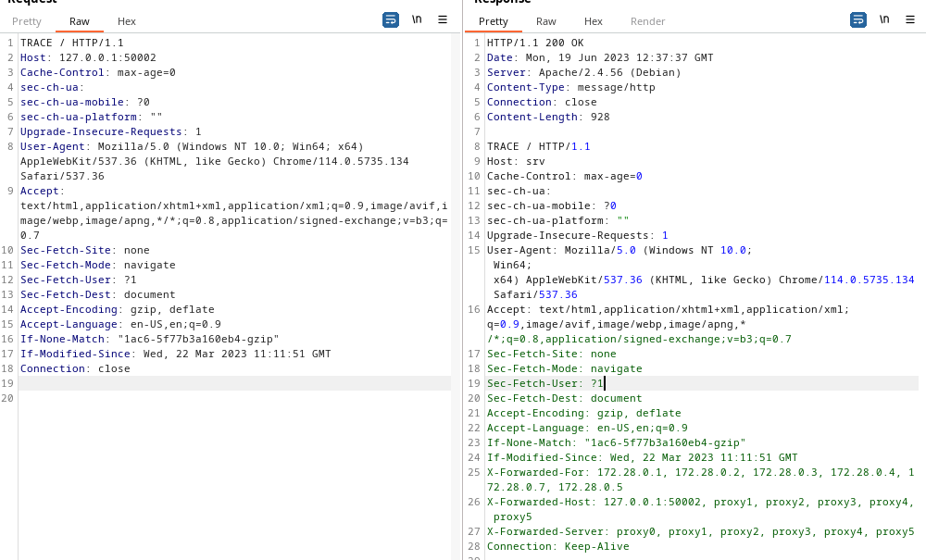926x560 pixels.
Task: Click the TRACE request line in Request editor
Action: point(71,43)
